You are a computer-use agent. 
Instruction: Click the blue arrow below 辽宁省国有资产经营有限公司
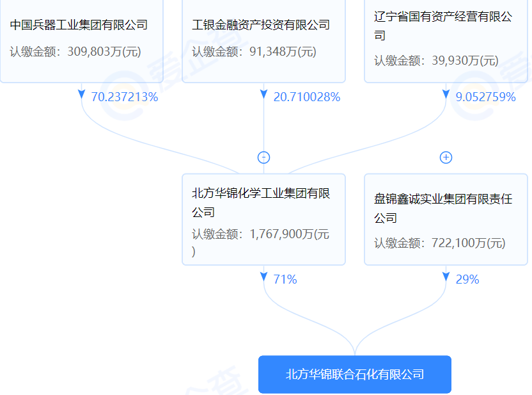coord(446,95)
